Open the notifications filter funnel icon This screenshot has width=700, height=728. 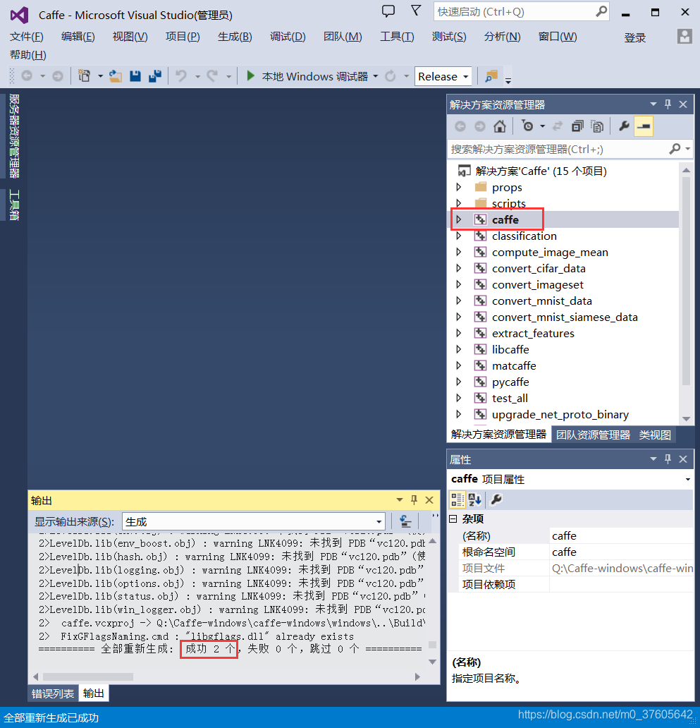pyautogui.click(x=416, y=11)
